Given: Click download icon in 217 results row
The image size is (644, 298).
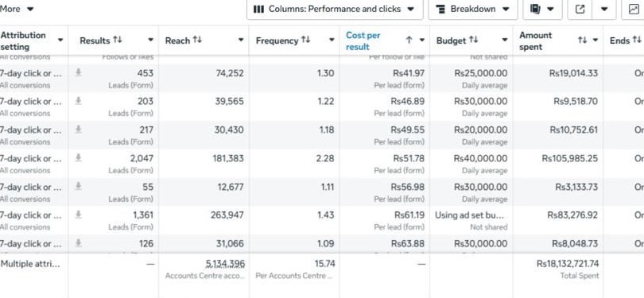Looking at the screenshot, I should 79,130.
